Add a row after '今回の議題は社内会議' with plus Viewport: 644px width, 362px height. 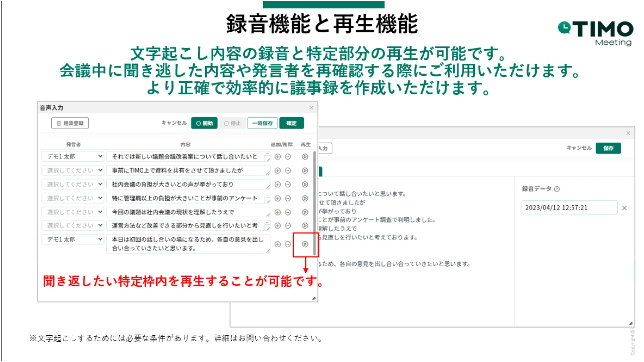coord(278,212)
